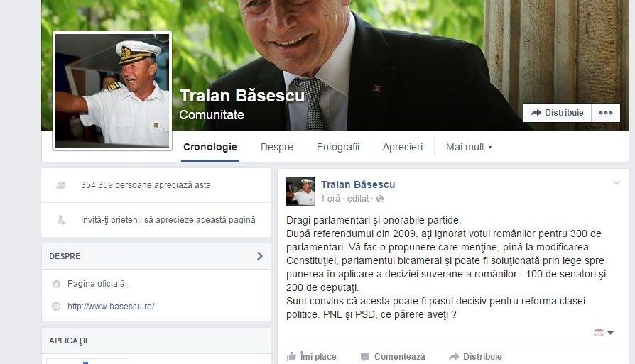
Task: Open the post options chevron
Action: point(617,183)
